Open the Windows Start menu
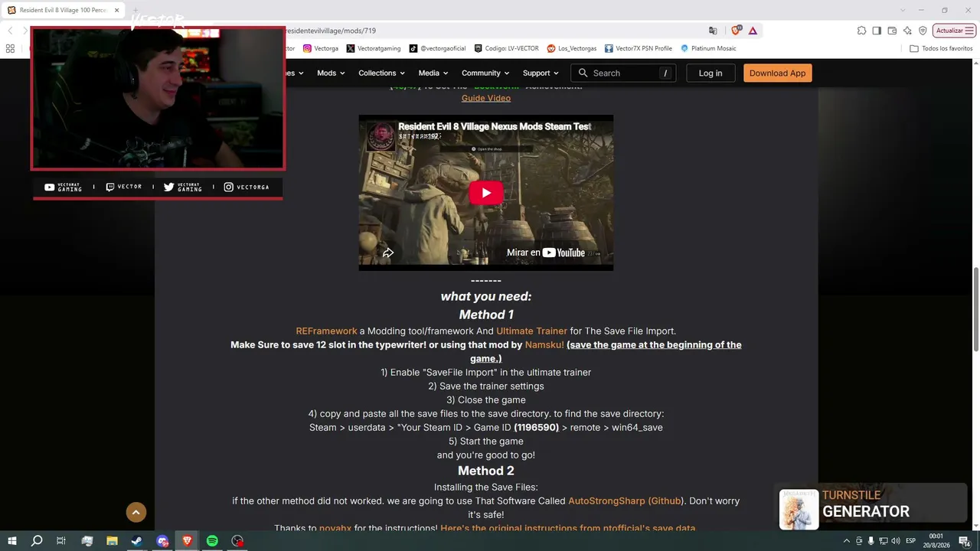The image size is (980, 551). pos(11,541)
